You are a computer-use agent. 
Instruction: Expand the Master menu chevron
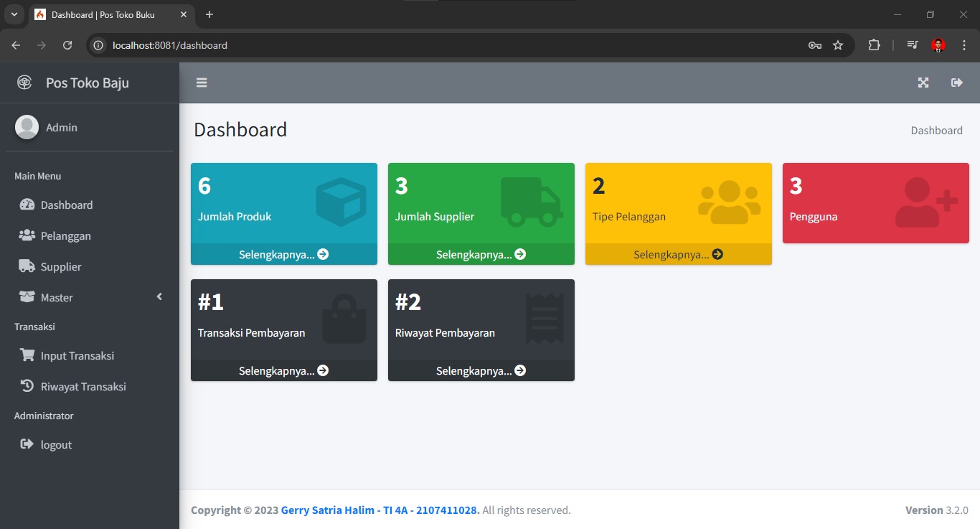[x=159, y=297]
